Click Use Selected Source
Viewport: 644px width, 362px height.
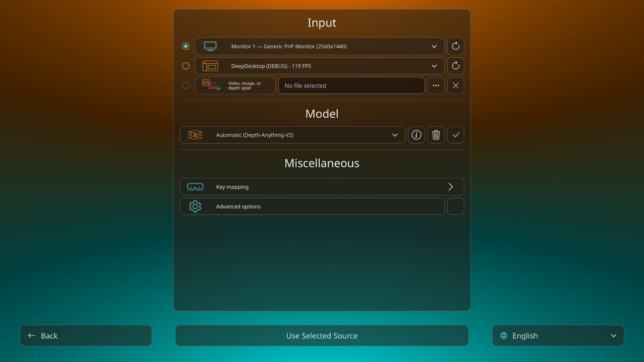coord(322,336)
